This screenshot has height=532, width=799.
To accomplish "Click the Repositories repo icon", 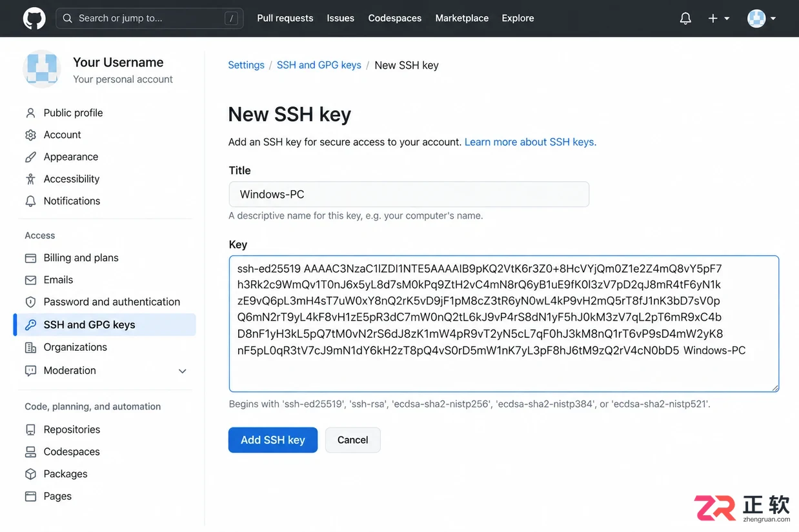I will 30,429.
